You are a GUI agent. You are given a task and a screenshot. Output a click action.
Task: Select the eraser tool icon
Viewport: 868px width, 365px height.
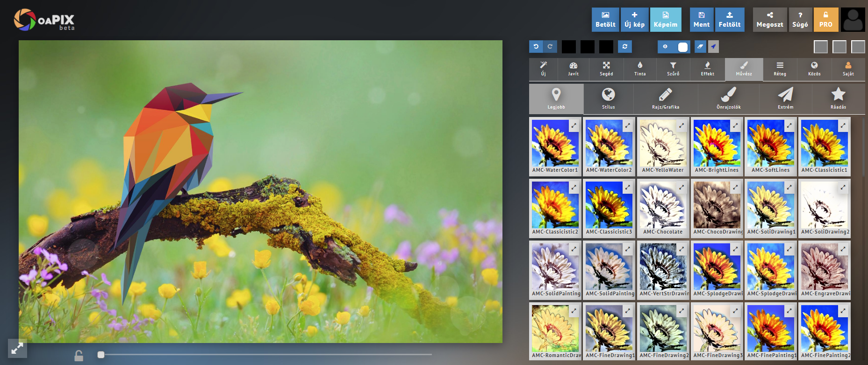[x=700, y=46]
